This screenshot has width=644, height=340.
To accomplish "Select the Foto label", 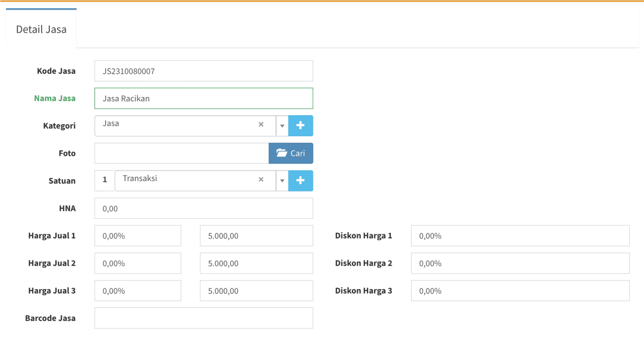I will 67,153.
